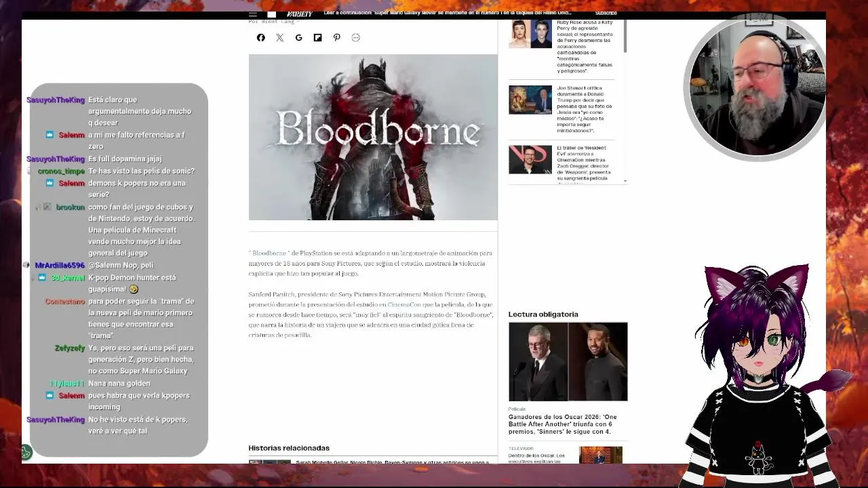This screenshot has width=868, height=488.
Task: Click scroll-down arrow of sidebar news list
Action: point(625,182)
